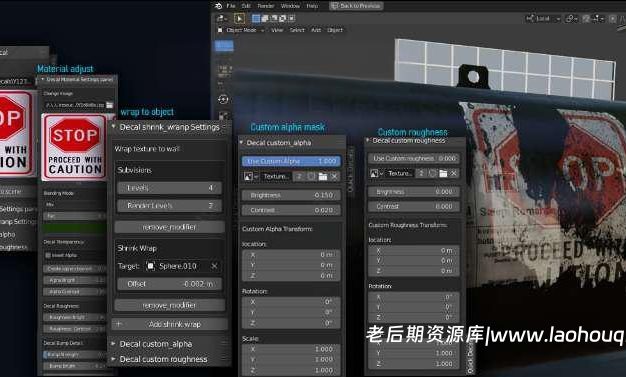Open the viewport Add menu
The image size is (626, 377).
[x=316, y=30]
